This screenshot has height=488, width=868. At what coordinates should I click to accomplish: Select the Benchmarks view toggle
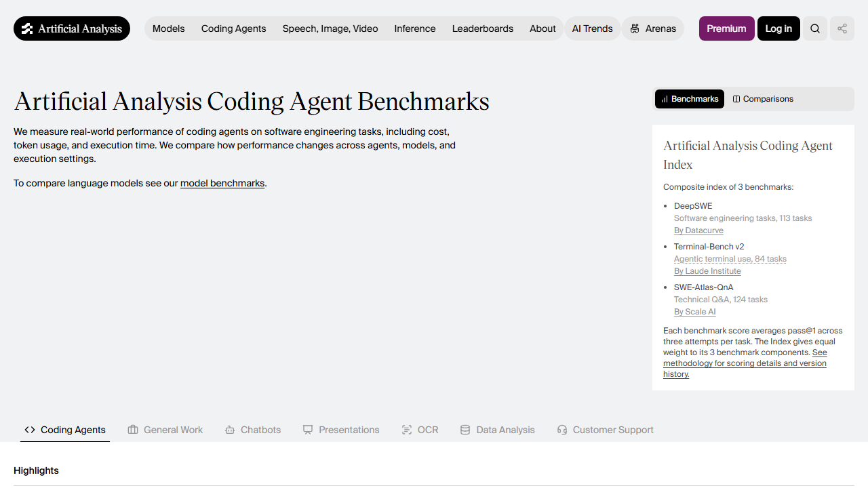(x=690, y=99)
